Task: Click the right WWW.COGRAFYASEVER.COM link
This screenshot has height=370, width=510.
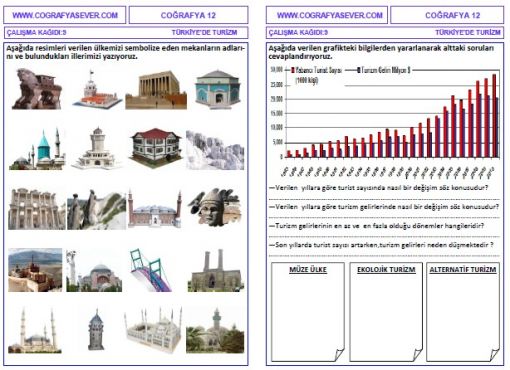Action: pyautogui.click(x=330, y=15)
